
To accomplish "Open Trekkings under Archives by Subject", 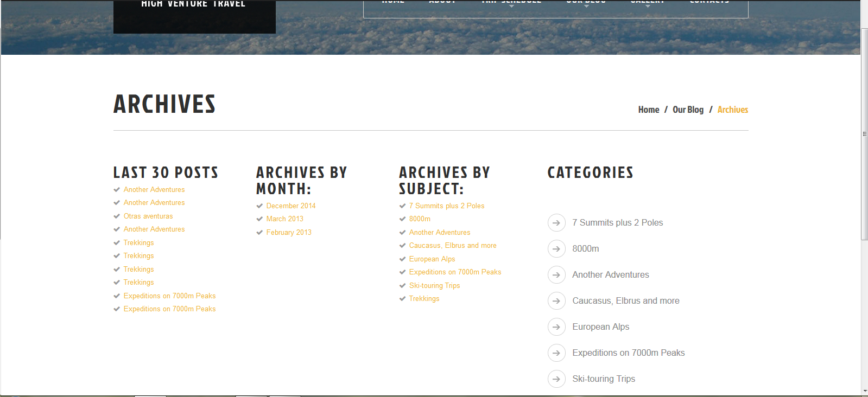I will click(424, 298).
